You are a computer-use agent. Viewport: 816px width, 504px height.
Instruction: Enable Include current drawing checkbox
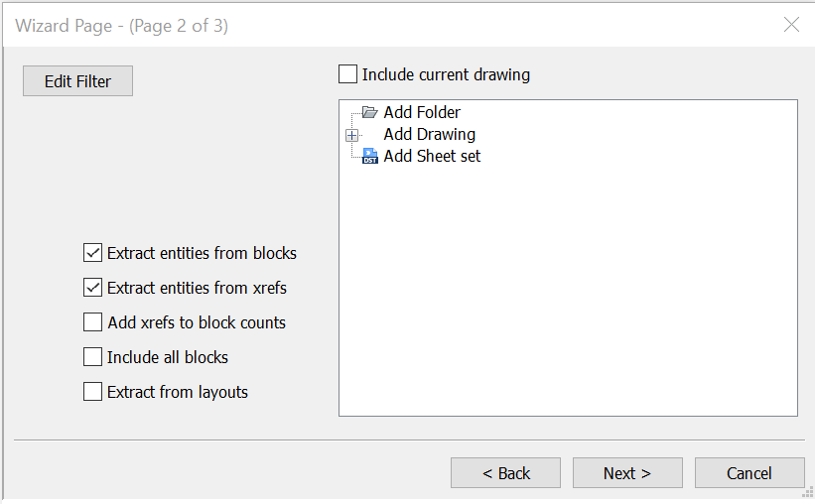[x=347, y=74]
